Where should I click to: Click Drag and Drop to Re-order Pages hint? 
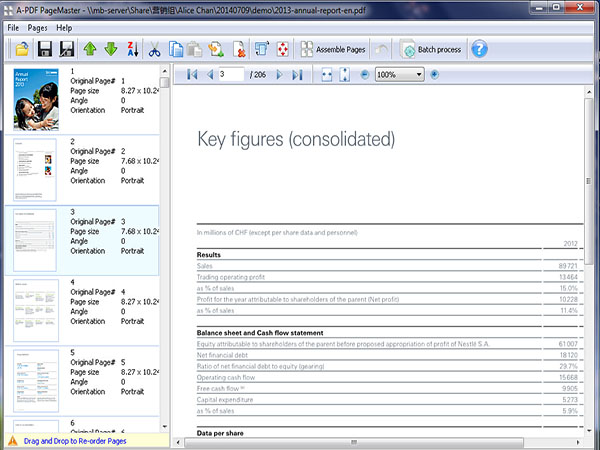[75, 441]
